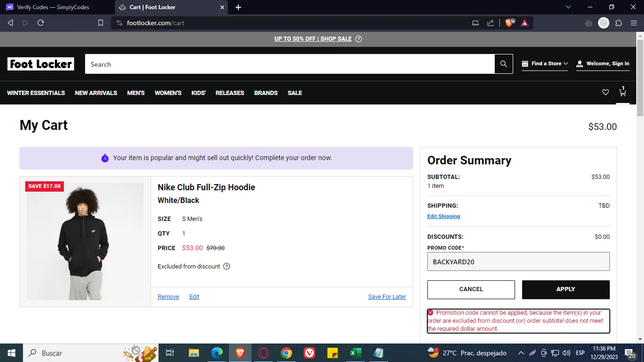Viewport: 644px width, 362px height.
Task: Expand the Find a Store dropdown
Action: click(545, 64)
